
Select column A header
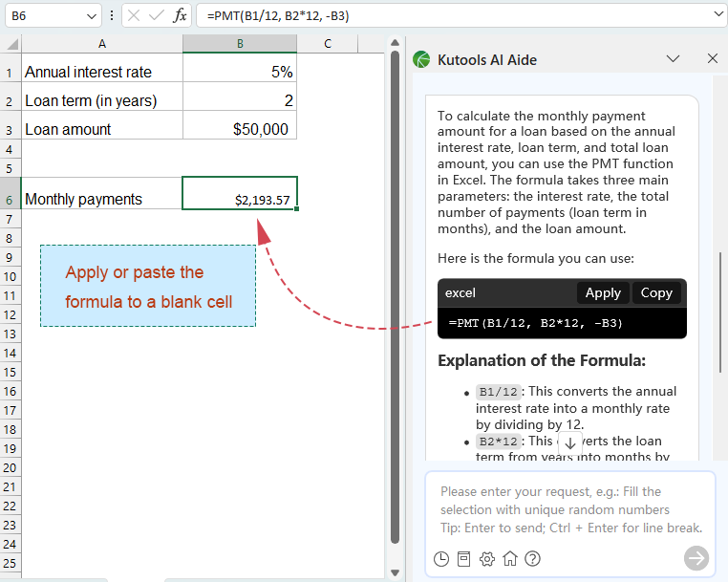coord(102,44)
